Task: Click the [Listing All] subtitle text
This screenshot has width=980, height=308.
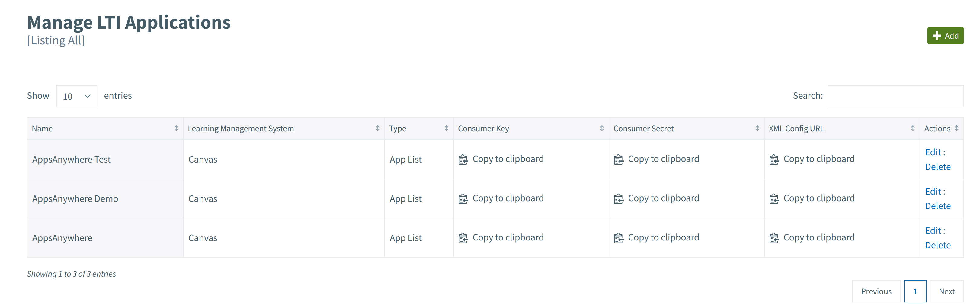Action: click(x=56, y=40)
